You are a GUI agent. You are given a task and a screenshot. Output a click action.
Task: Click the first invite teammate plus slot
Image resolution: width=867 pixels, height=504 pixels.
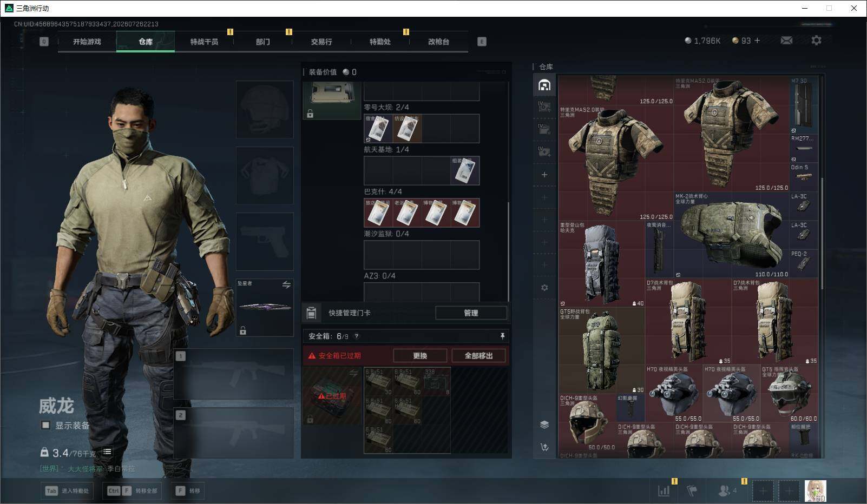[x=763, y=491]
